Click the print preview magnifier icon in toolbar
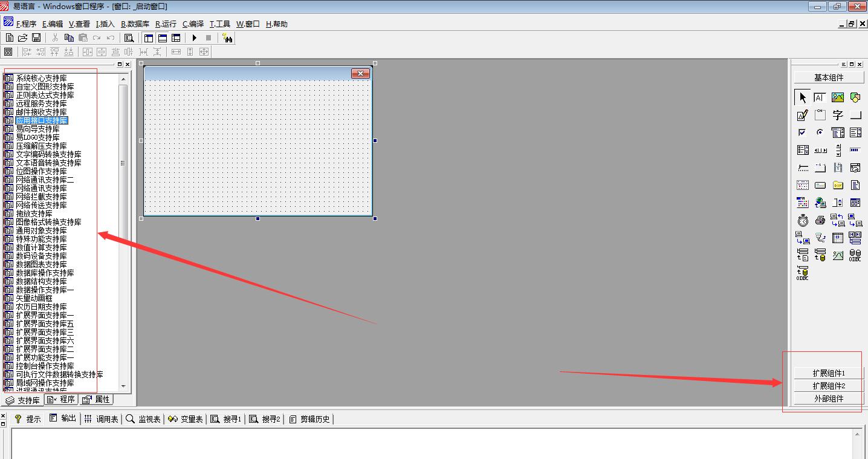The image size is (868, 459). pyautogui.click(x=129, y=38)
